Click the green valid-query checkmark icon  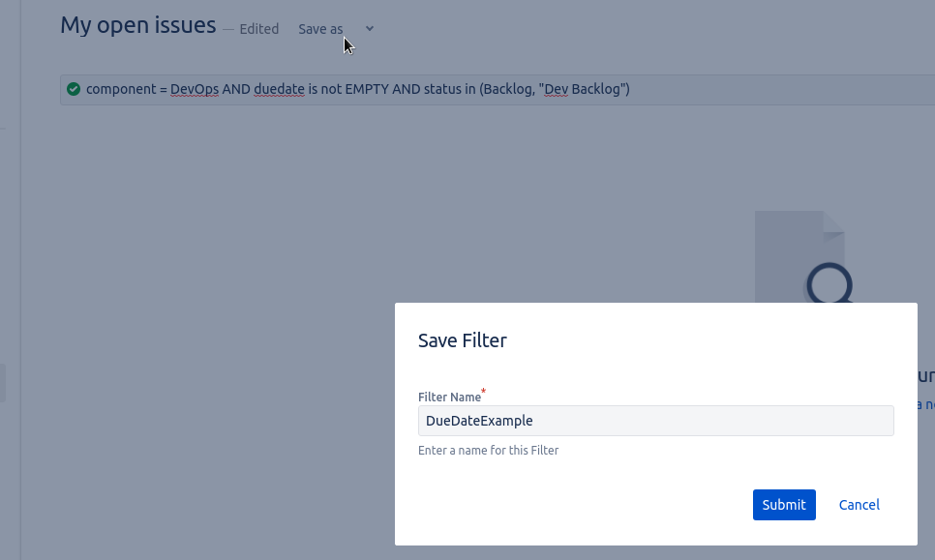point(74,89)
